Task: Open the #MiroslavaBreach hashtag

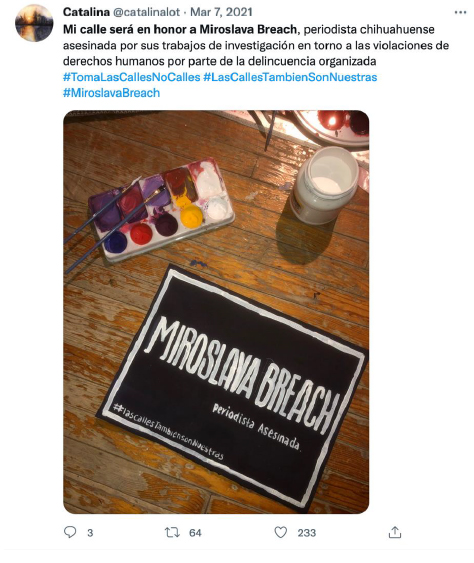Action: click(111, 93)
